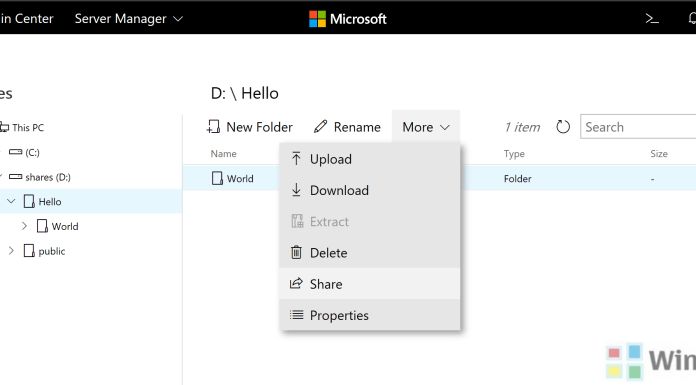Expand the public folder in tree
Viewport: 696px width, 385px height.
pos(11,251)
